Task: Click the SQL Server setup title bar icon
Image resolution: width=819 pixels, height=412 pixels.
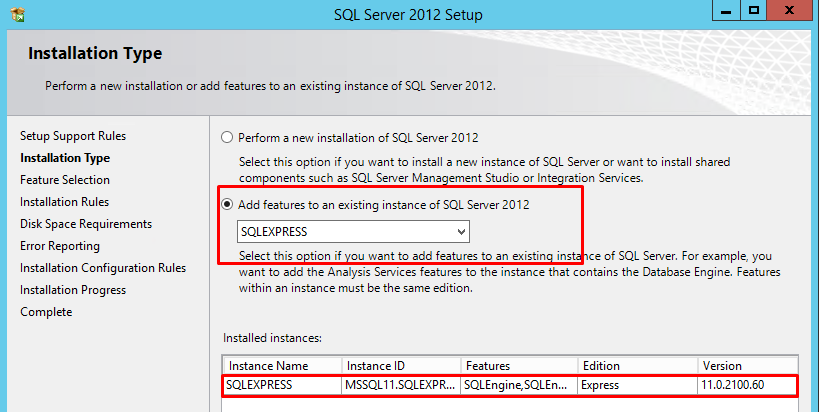Action: click(17, 14)
